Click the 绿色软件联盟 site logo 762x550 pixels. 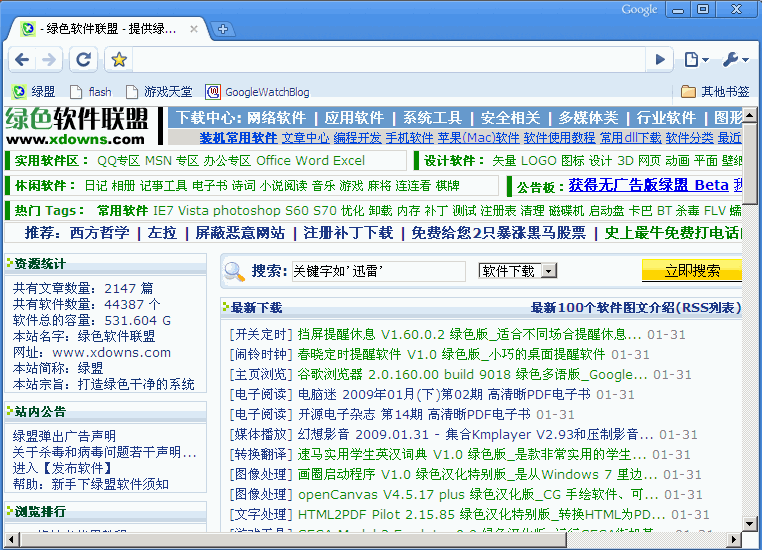click(x=77, y=126)
